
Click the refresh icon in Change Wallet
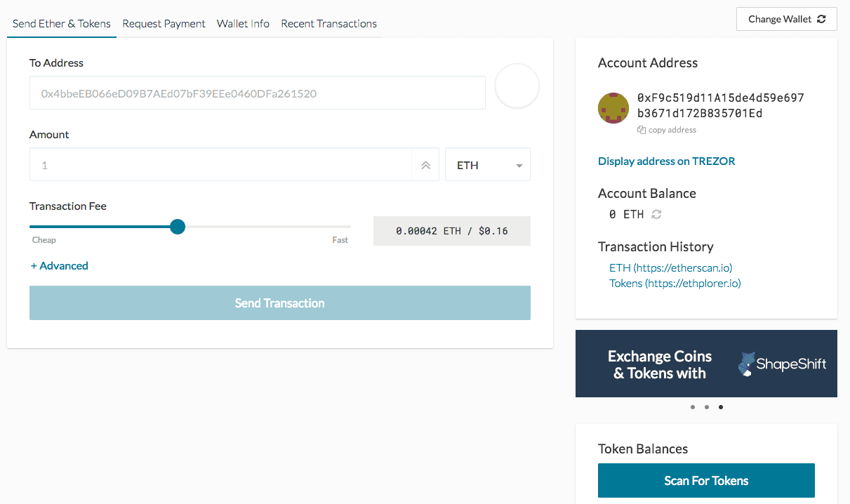click(x=821, y=19)
